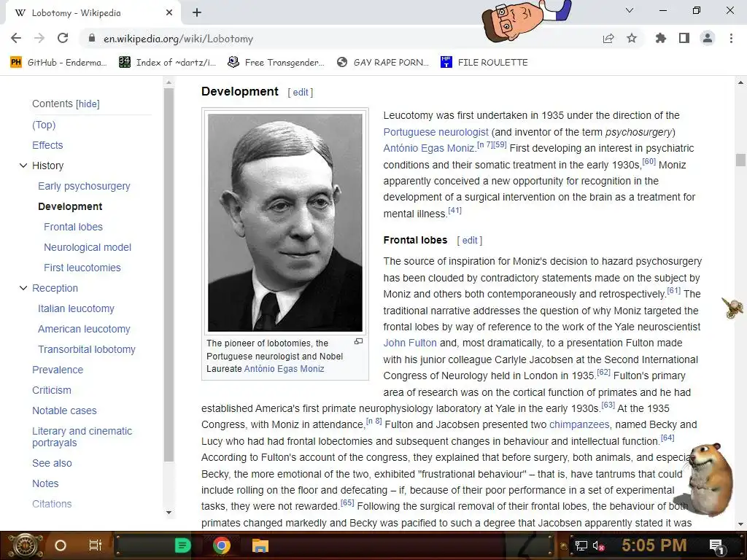Open FILE ROULETTE bookmark
Viewport: 747px width, 560px height.
(x=484, y=63)
